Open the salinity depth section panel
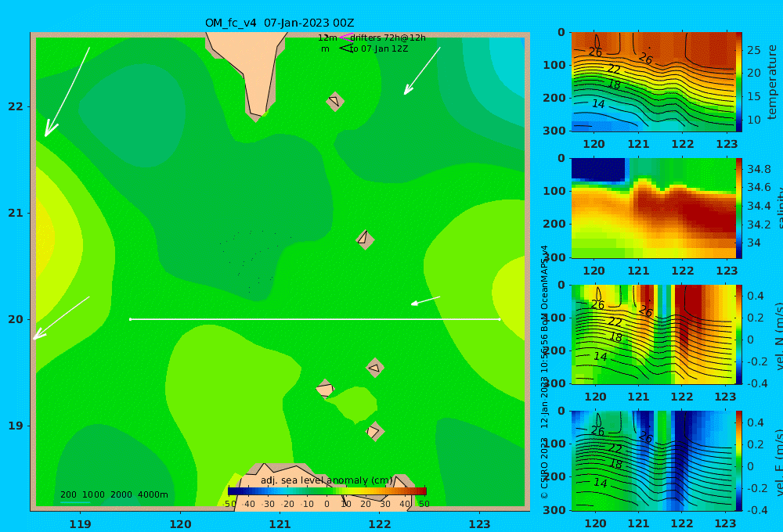783x532 pixels. [654, 208]
